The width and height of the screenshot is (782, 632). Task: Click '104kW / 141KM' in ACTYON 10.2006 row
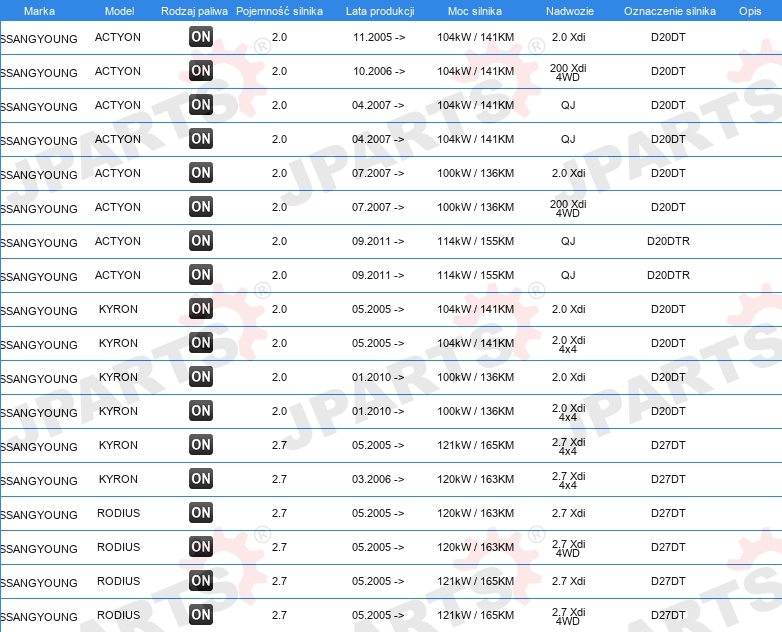[475, 71]
